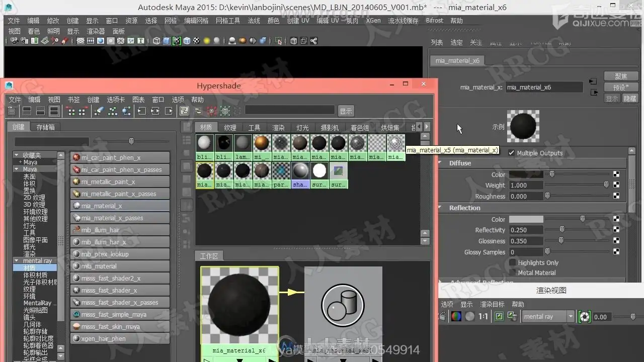Click the go to output connection icon
The image size is (644, 362).
[593, 93]
